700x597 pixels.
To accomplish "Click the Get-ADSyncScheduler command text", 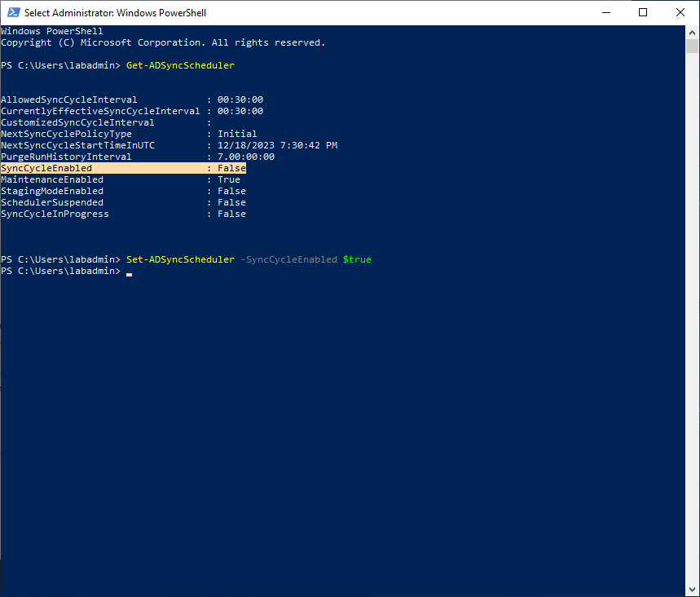I will 180,65.
